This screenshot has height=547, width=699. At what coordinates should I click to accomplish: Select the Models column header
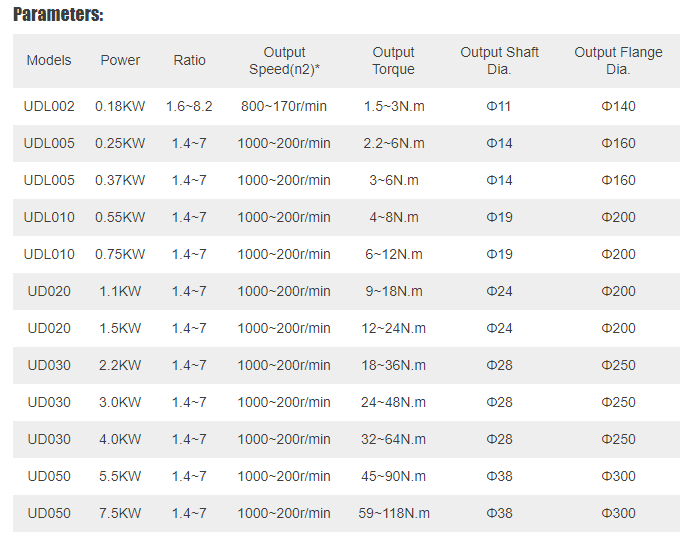pos(49,60)
